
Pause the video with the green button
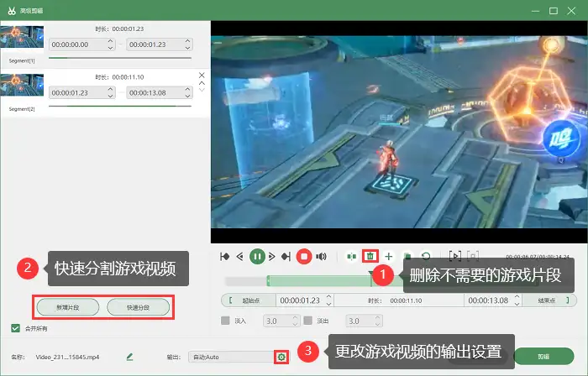(x=257, y=257)
